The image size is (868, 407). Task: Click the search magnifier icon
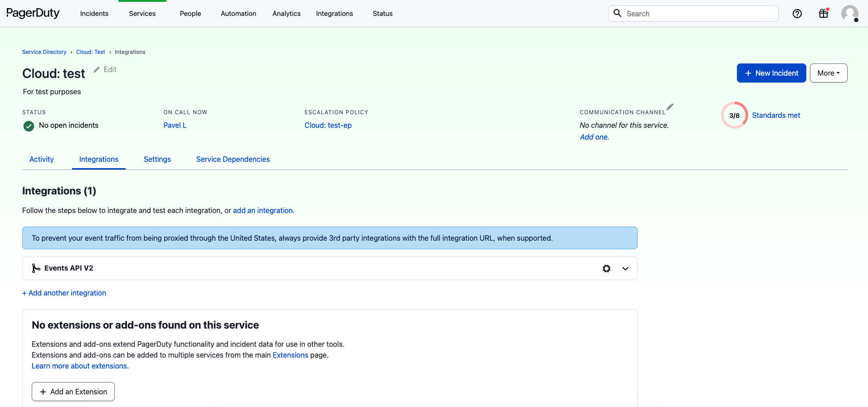(x=617, y=13)
